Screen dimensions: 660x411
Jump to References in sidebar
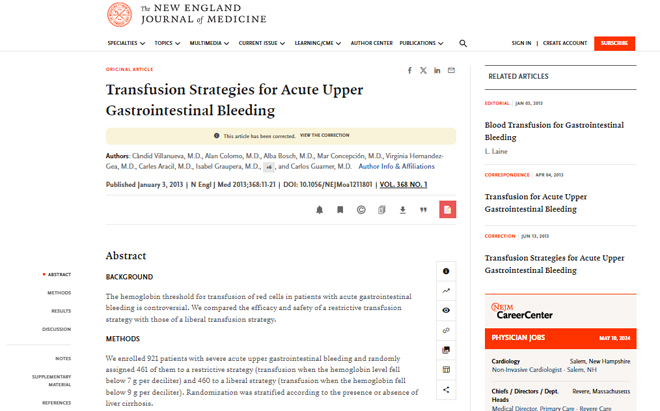coord(56,403)
